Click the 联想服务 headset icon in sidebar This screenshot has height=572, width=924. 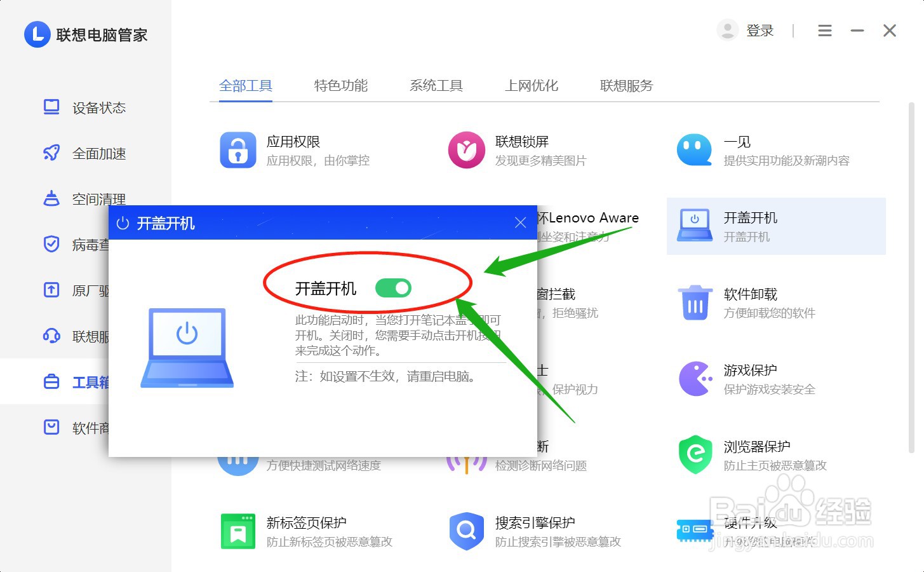(51, 336)
